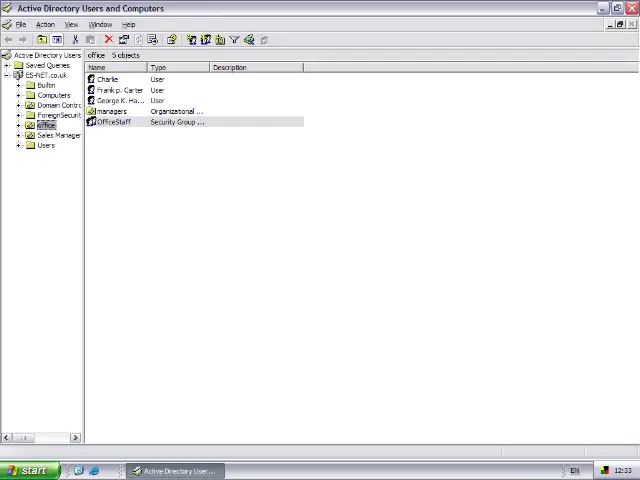The width and height of the screenshot is (640, 480).
Task: Select the Sales Manager tree item
Action: [x=59, y=135]
